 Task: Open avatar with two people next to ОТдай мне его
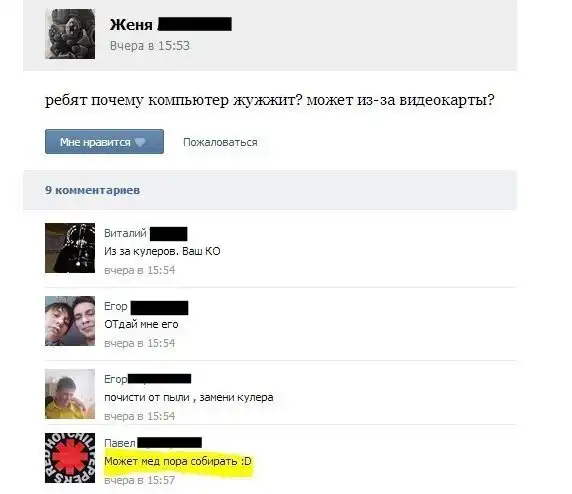[x=70, y=321]
